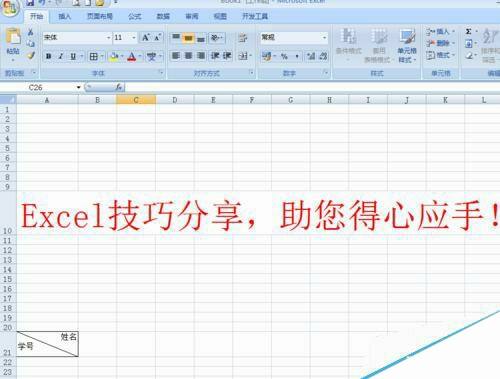Click the decrease decimal icon

[323, 56]
